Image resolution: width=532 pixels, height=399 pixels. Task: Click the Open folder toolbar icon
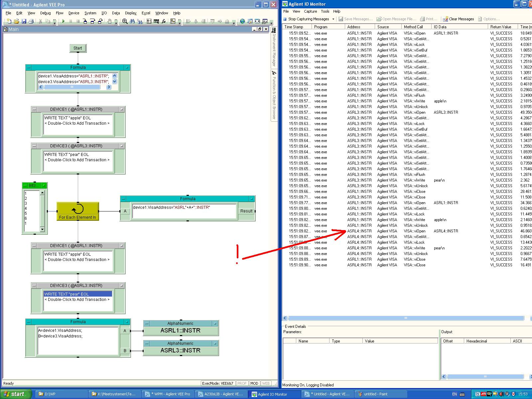[x=16, y=21]
